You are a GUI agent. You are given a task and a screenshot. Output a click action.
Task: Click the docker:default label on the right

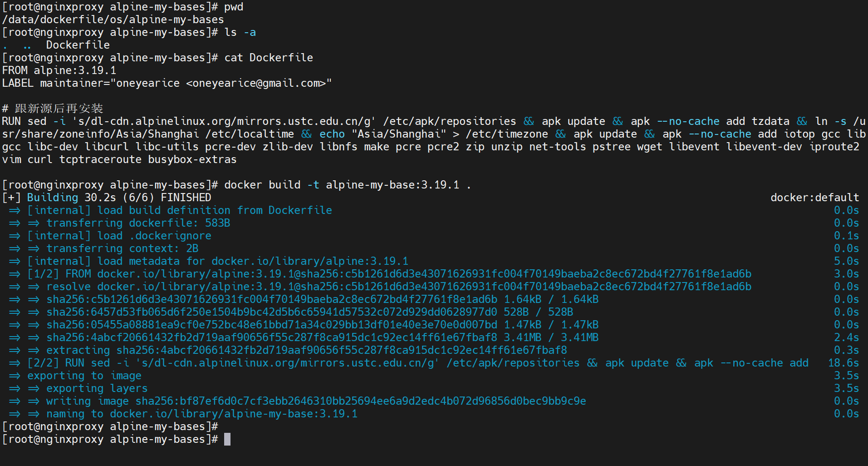814,198
